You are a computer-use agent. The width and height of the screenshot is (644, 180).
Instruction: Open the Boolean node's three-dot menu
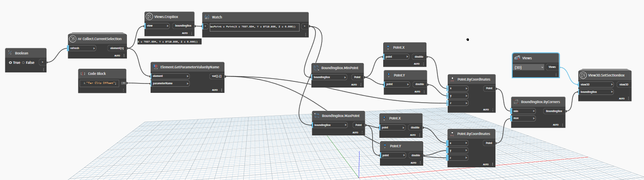(x=43, y=70)
